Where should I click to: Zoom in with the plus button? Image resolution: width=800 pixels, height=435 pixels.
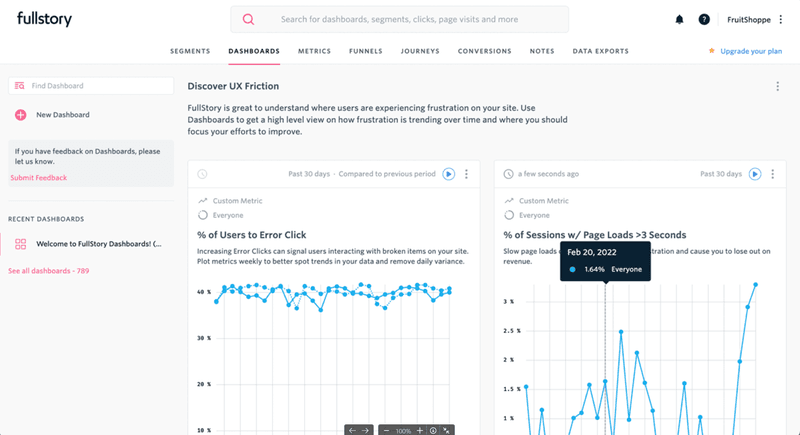pyautogui.click(x=419, y=430)
